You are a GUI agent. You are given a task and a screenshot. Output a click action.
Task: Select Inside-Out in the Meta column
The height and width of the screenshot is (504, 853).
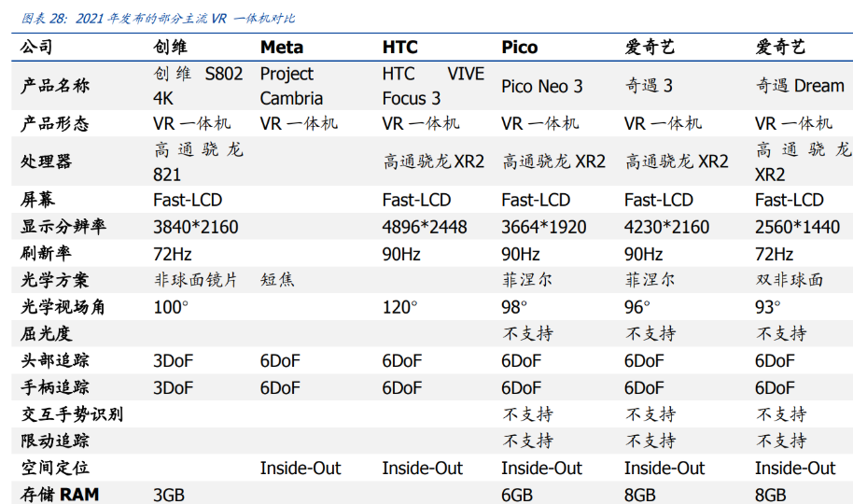point(301,469)
